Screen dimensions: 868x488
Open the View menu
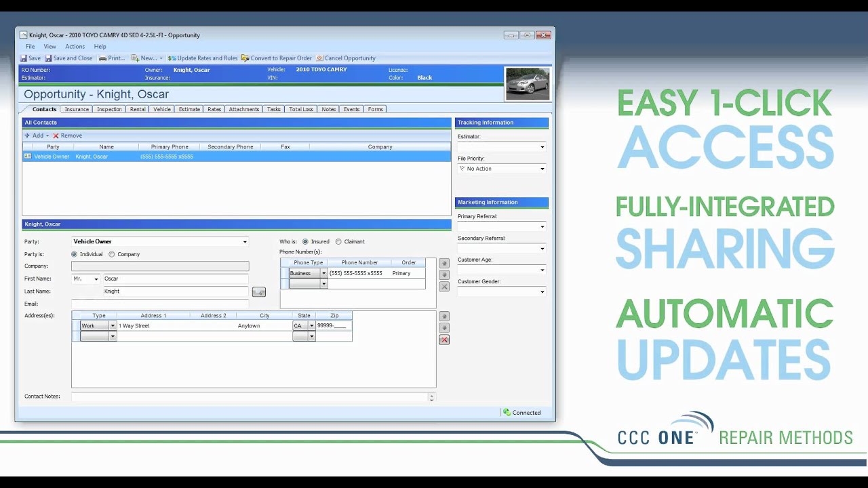tap(50, 47)
